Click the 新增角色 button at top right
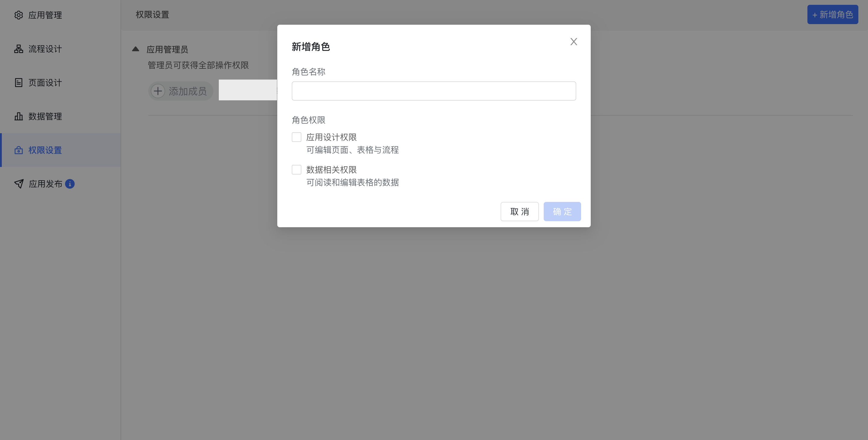Viewport: 868px width, 440px height. pos(833,14)
